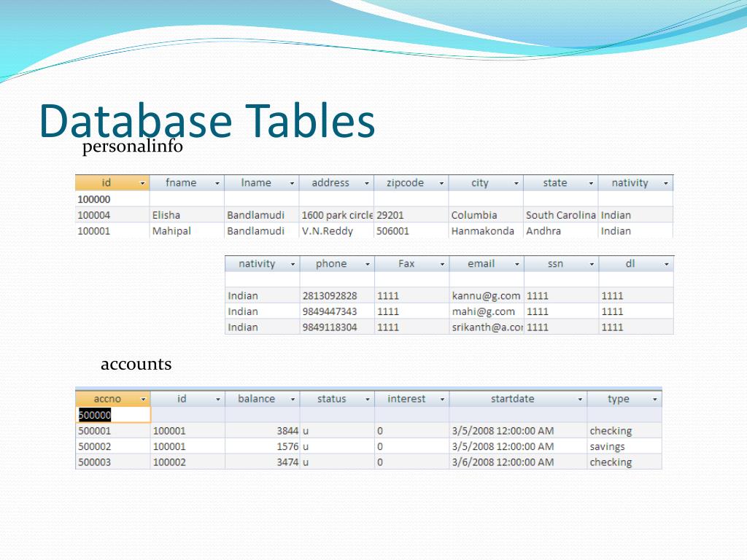The image size is (747, 560).
Task: Click the Elisha first name cell
Action: pos(187,215)
